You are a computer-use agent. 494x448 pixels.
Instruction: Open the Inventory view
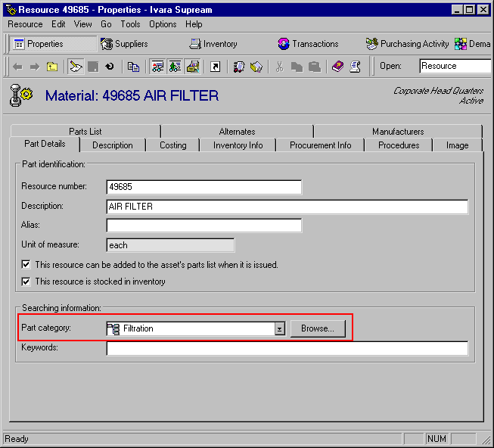coord(213,44)
